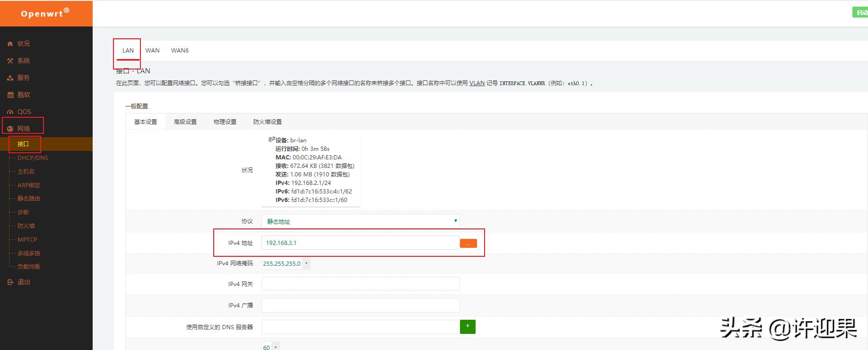868x350 pixels.
Task: Click the VLAN link in the description
Action: pos(477,83)
